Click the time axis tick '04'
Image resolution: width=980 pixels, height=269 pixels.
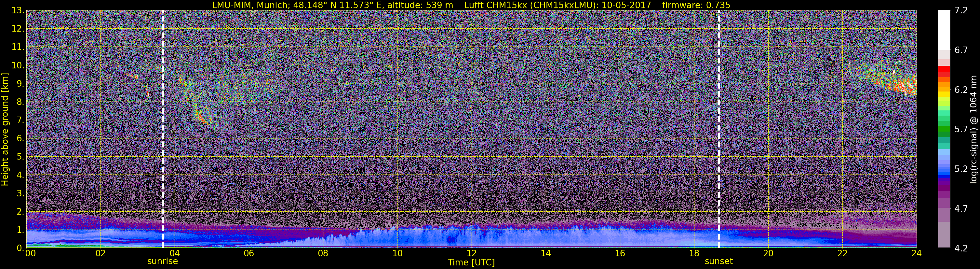pyautogui.click(x=175, y=254)
